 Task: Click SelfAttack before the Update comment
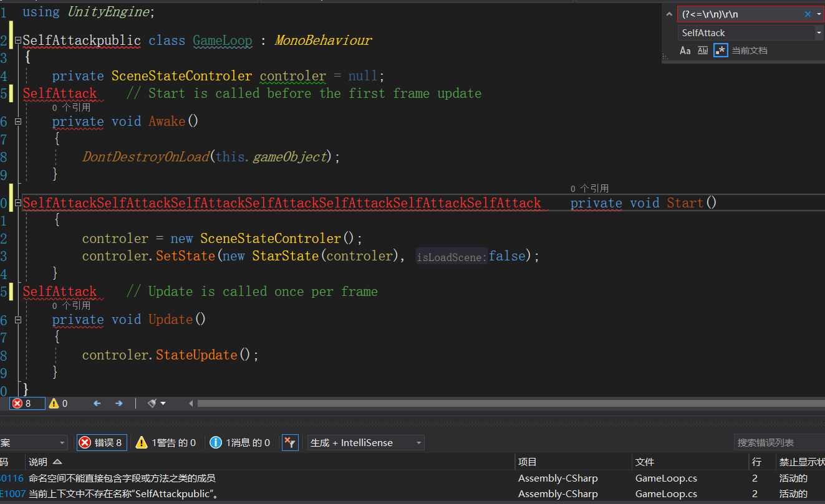pos(60,292)
